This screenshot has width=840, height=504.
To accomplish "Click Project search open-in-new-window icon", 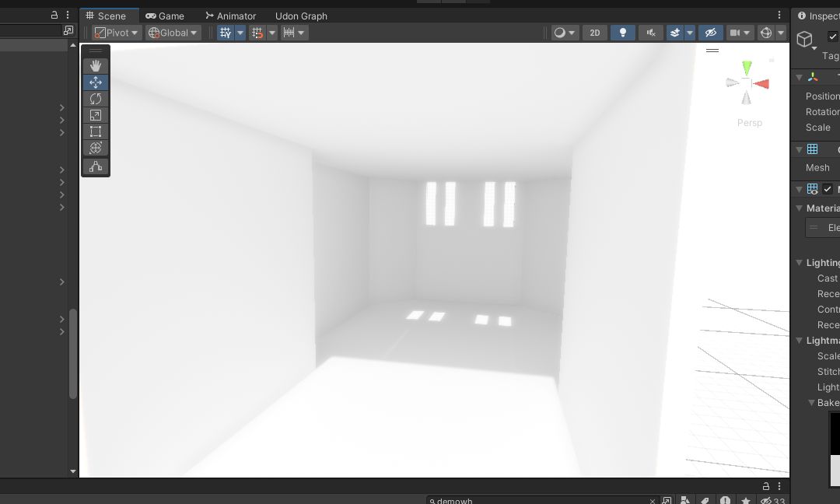I will [667, 501].
